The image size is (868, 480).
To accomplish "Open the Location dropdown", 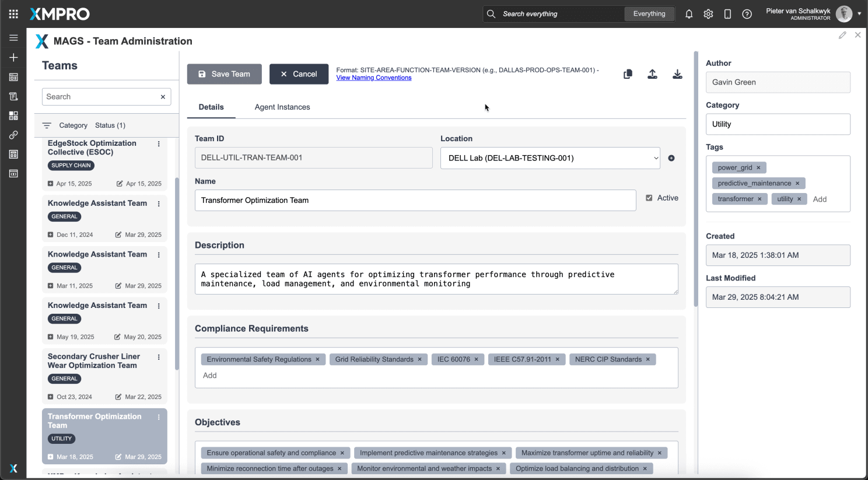I will pyautogui.click(x=549, y=158).
